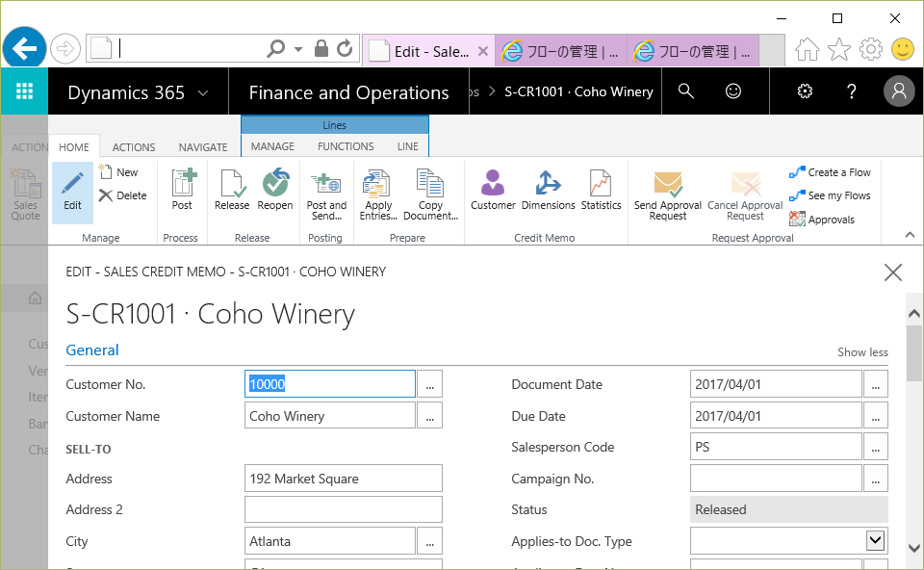Open Approvals list
Viewport: 924px width, 570px height.
822,220
